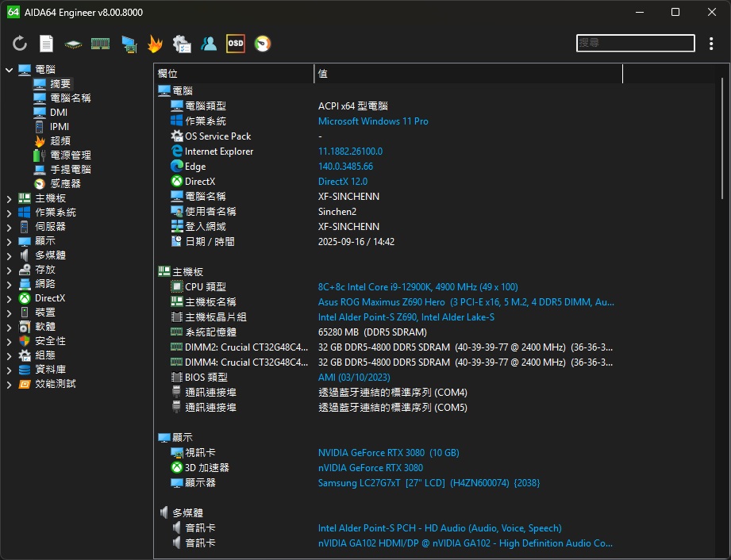Image resolution: width=731 pixels, height=560 pixels.
Task: Launch the stability test flame icon
Action: tap(155, 44)
